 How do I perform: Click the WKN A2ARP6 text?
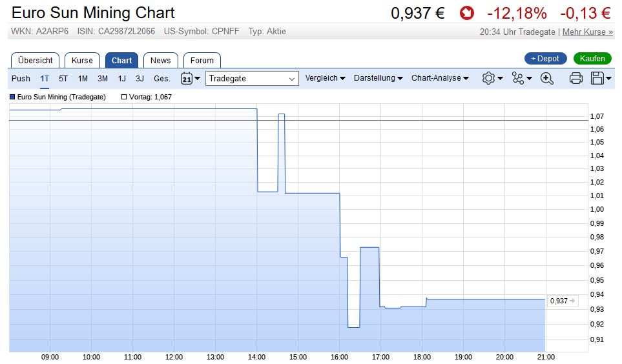39,32
